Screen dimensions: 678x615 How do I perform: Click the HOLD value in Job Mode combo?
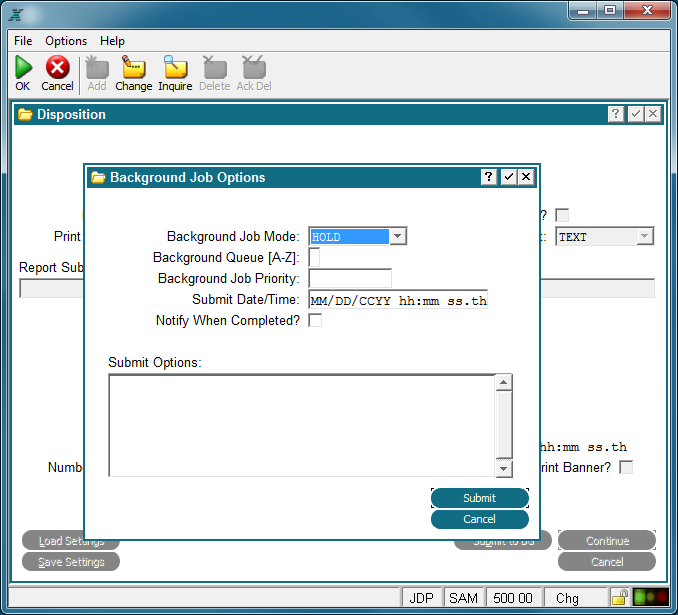point(349,237)
